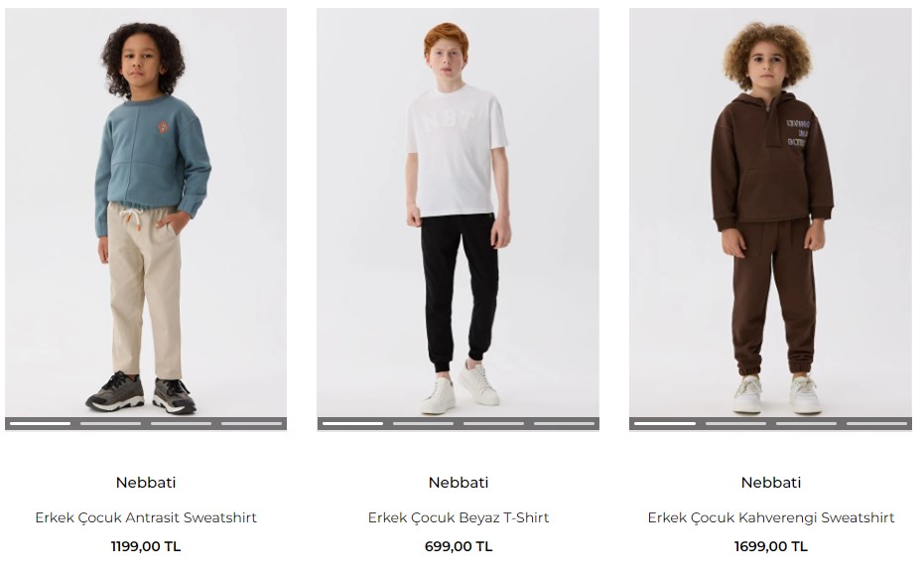This screenshot has height=579, width=924.
Task: Select last image indicator on Kahverengi Sweatshirt
Action: coord(877,423)
